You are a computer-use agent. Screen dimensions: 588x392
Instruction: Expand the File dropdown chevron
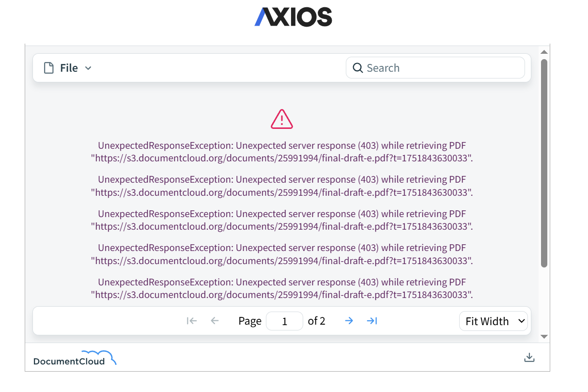pos(88,68)
